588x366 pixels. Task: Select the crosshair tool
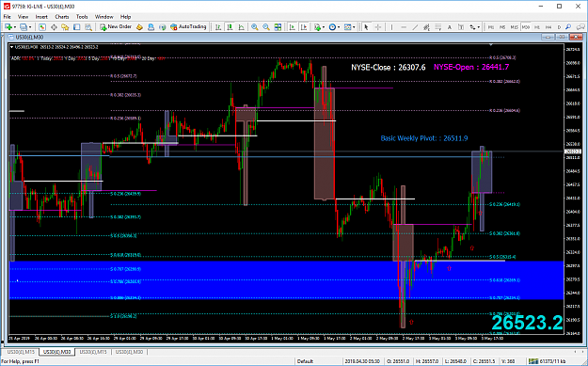pos(378,27)
